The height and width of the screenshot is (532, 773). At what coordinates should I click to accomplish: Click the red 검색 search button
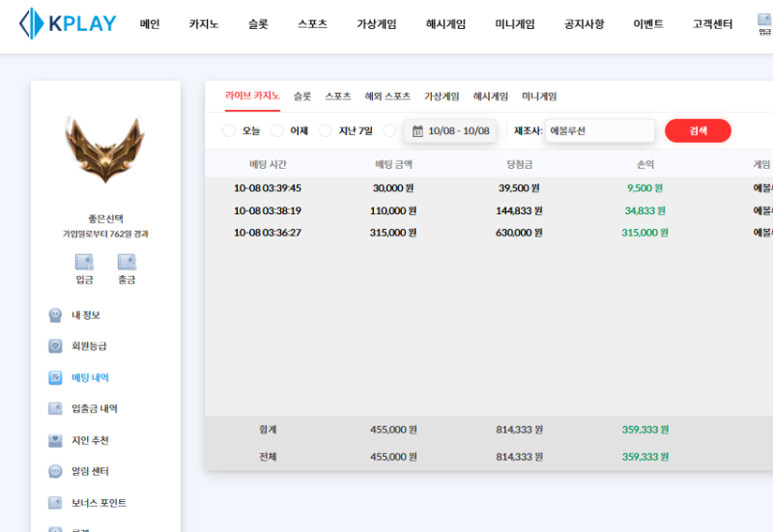pyautogui.click(x=698, y=130)
